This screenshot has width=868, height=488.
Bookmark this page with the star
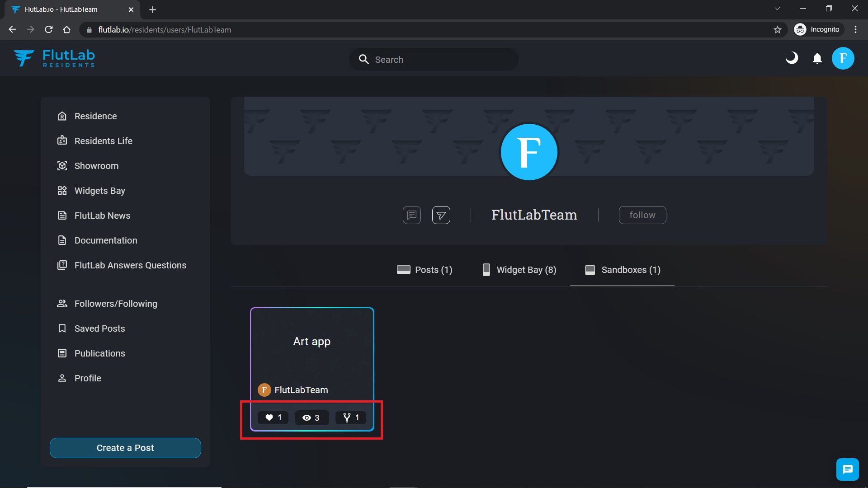pyautogui.click(x=778, y=30)
